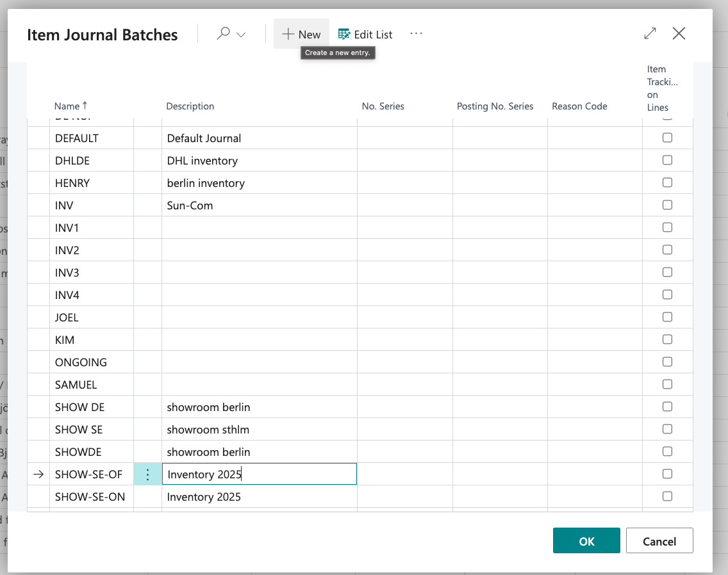Click the New entry button

click(301, 35)
